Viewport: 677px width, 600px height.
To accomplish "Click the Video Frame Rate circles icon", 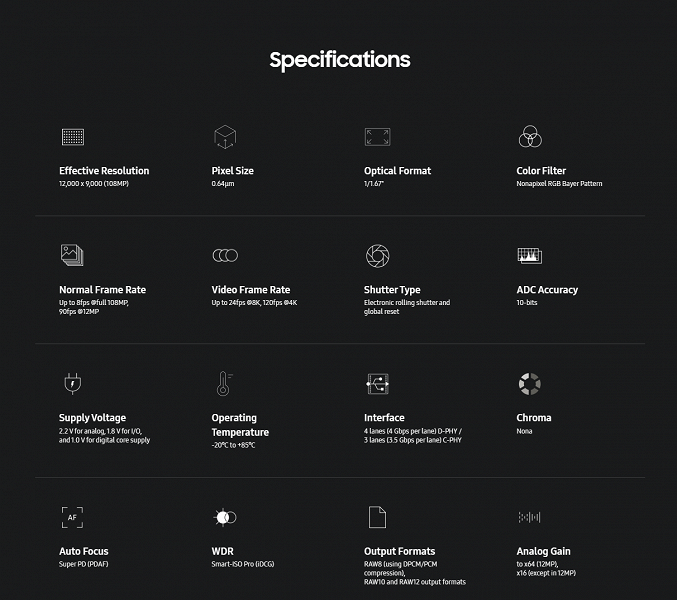I will coord(224,255).
